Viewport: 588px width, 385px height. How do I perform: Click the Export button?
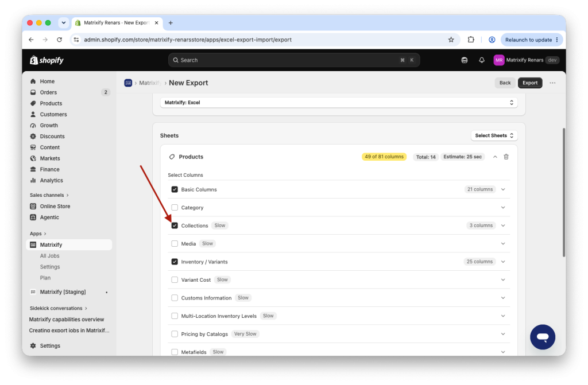coord(530,83)
